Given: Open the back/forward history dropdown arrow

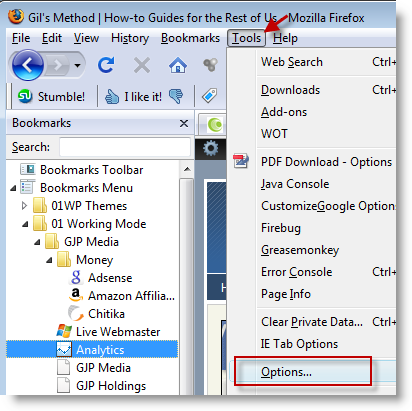Looking at the screenshot, I should (77, 65).
